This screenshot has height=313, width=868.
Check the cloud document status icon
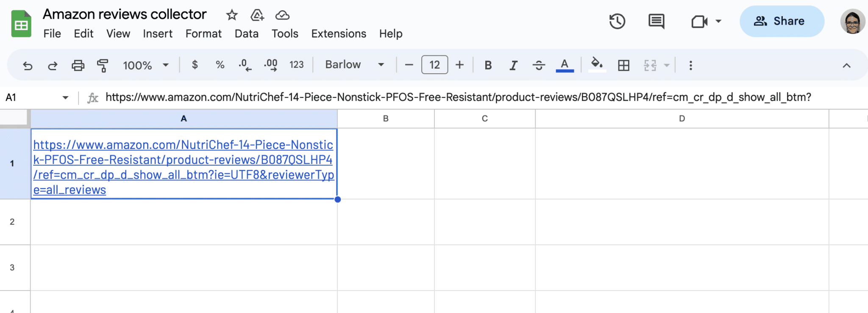[282, 15]
